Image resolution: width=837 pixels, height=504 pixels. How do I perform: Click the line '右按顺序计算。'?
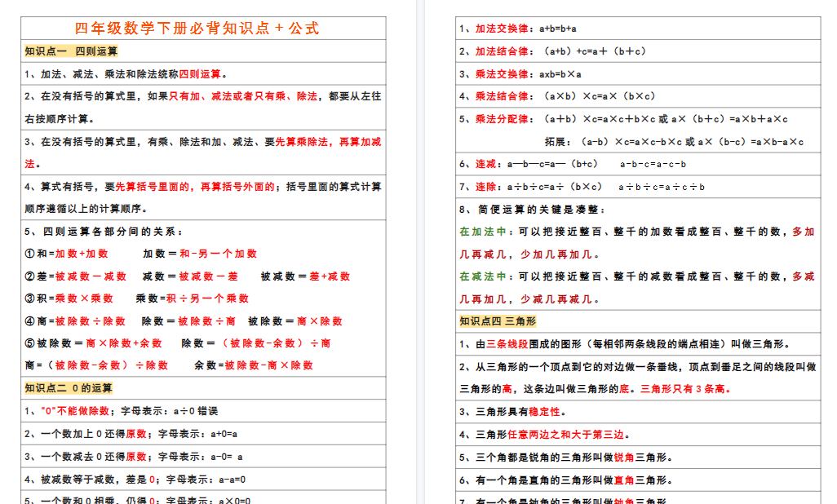tap(60, 119)
